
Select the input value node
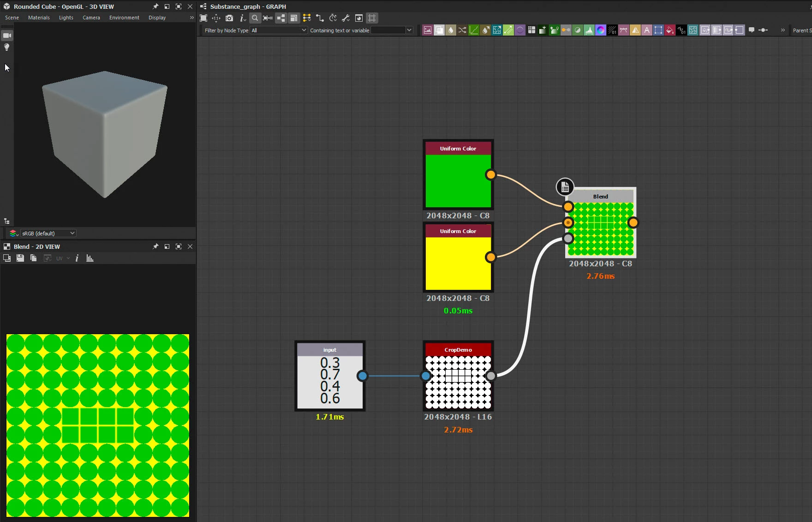[330, 376]
